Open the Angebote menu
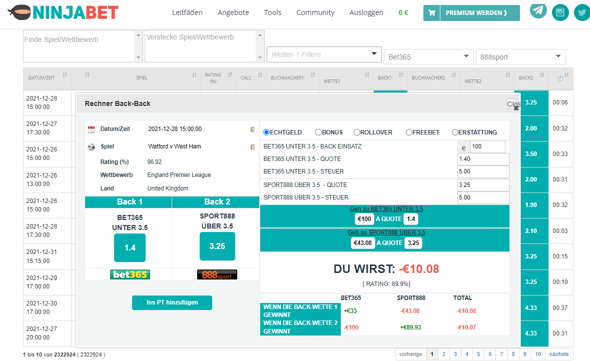The image size is (590, 361). pos(233,12)
